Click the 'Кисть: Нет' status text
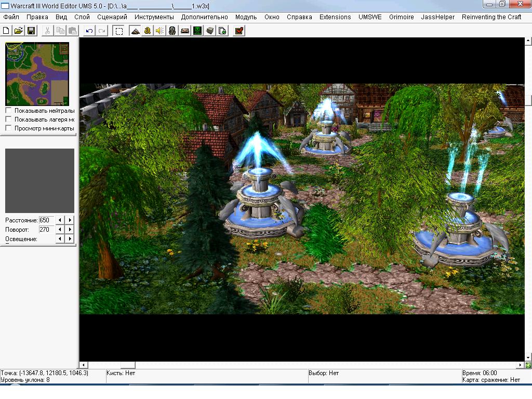 121,373
